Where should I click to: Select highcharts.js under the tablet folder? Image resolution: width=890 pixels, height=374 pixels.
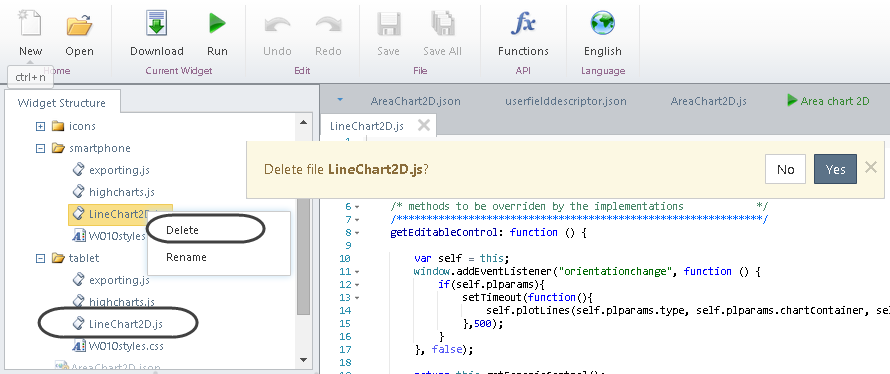[121, 302]
